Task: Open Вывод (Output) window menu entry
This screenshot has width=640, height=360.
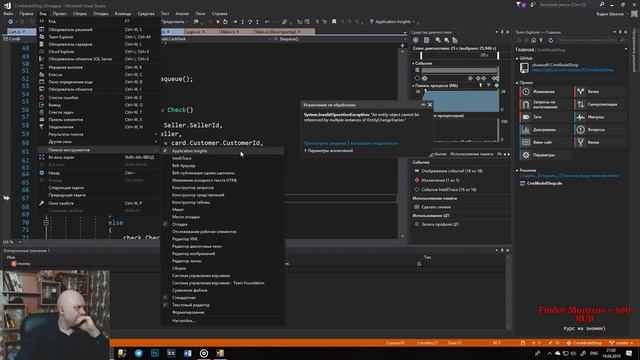Action: point(98,105)
